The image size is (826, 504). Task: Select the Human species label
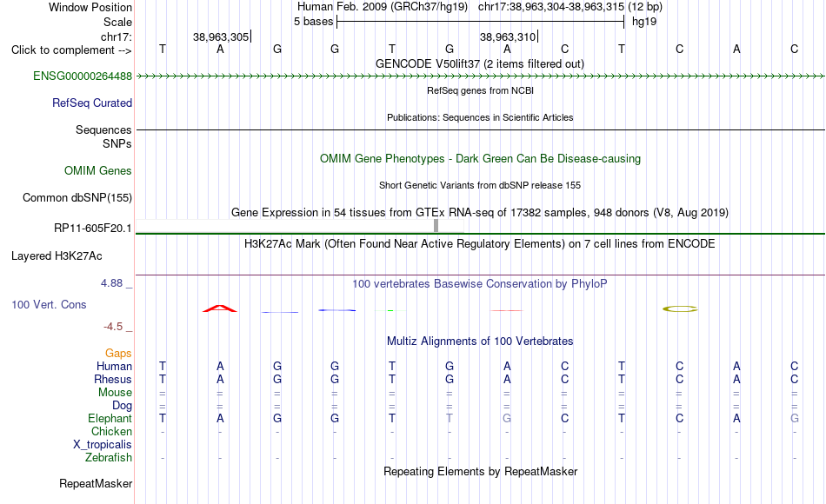coord(114,366)
